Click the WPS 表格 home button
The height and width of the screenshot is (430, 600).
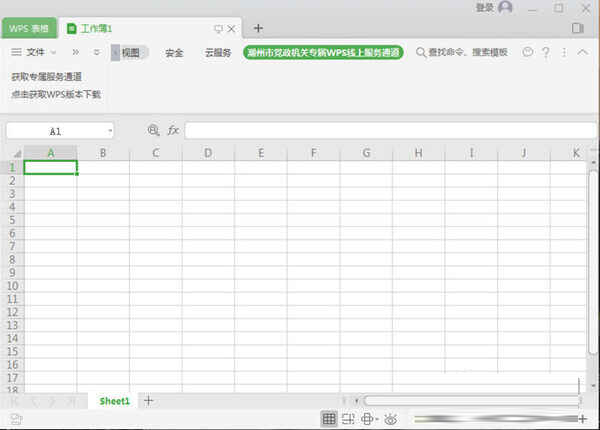coord(29,28)
